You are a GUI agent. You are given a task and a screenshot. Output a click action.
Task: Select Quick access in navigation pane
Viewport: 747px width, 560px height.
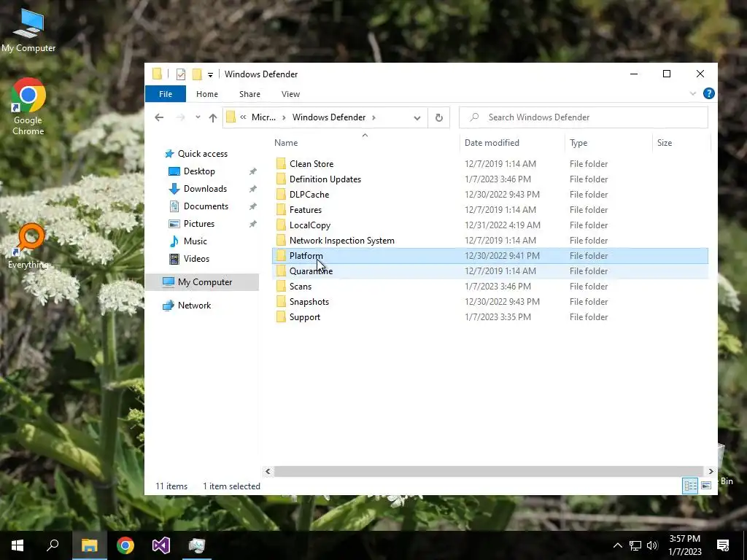pos(203,154)
